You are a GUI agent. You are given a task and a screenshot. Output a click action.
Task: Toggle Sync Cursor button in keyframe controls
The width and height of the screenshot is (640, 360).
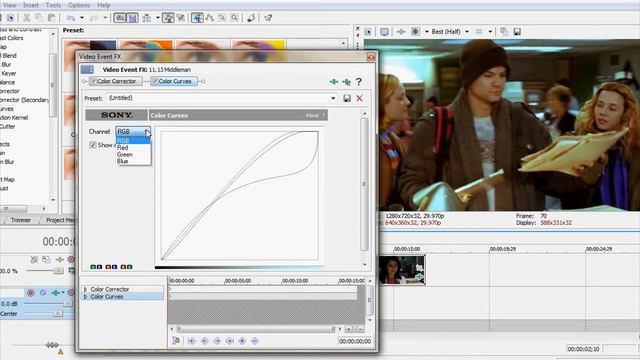coord(176,340)
